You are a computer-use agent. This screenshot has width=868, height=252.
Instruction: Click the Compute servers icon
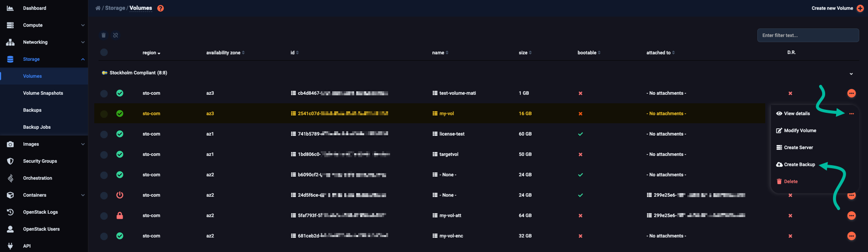pyautogui.click(x=10, y=25)
